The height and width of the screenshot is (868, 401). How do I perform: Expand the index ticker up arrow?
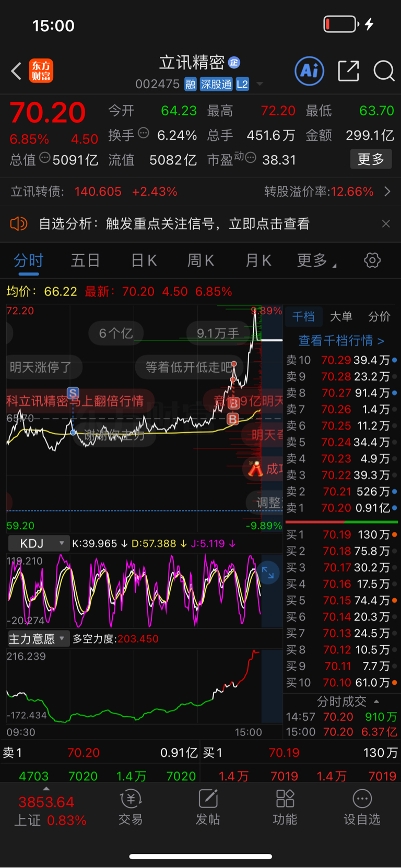coord(46,789)
